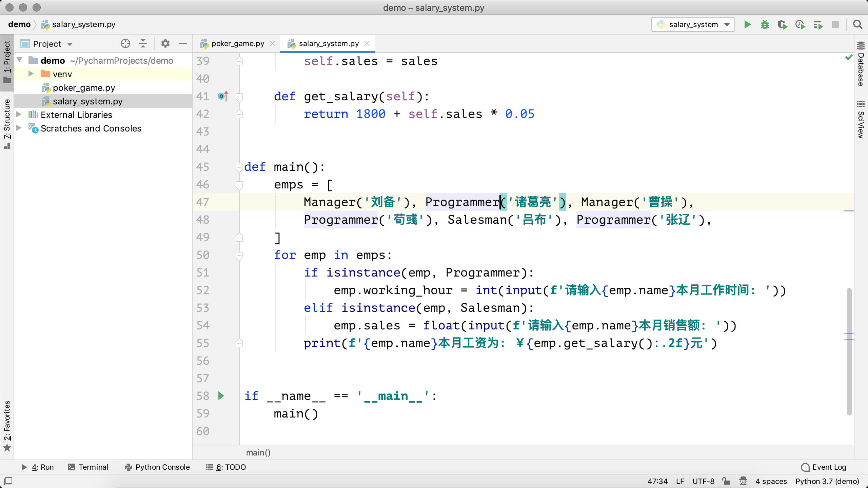Toggle the breakpoint on line 41
This screenshot has width=868, height=488.
pyautogui.click(x=221, y=96)
